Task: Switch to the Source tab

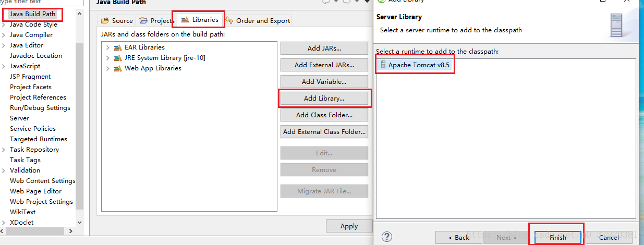Action: [117, 21]
